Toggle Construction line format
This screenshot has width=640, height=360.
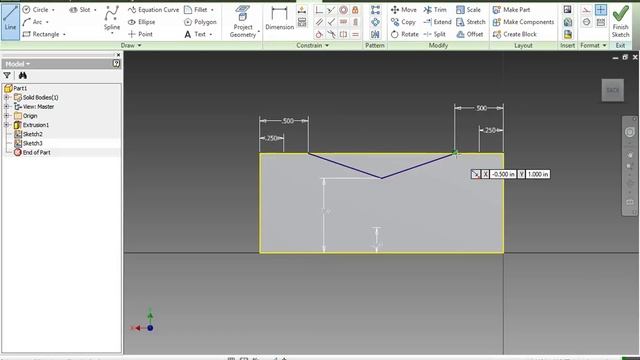(x=587, y=10)
